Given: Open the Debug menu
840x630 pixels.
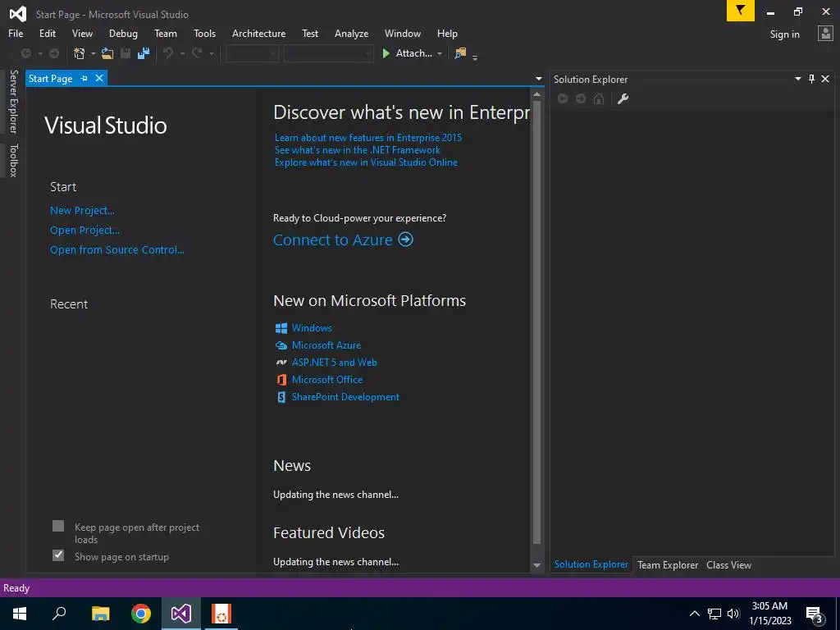Looking at the screenshot, I should 123,33.
